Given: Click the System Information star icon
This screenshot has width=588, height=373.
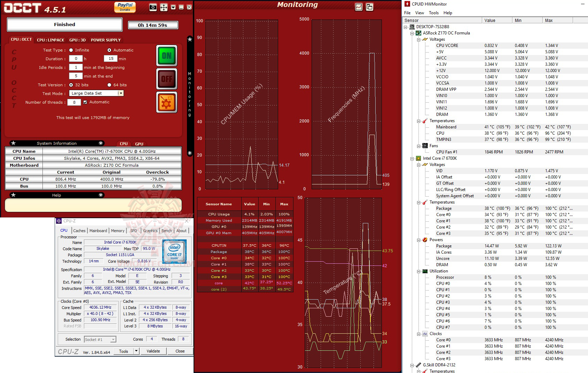Looking at the screenshot, I should (x=13, y=143).
